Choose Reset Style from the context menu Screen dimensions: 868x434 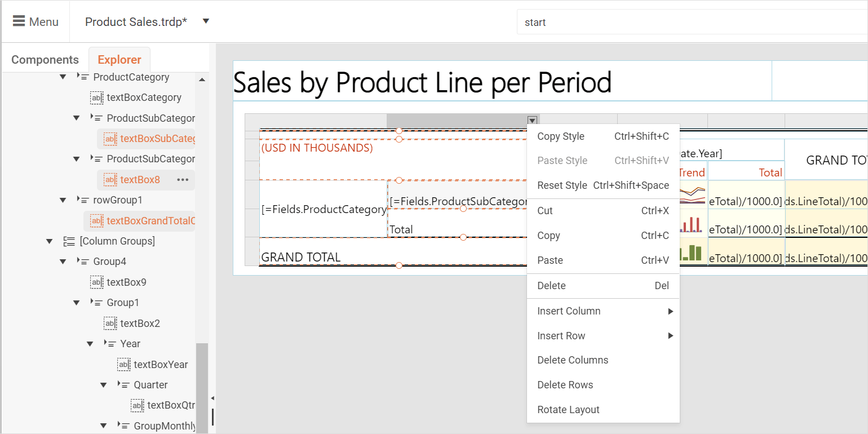(603, 185)
